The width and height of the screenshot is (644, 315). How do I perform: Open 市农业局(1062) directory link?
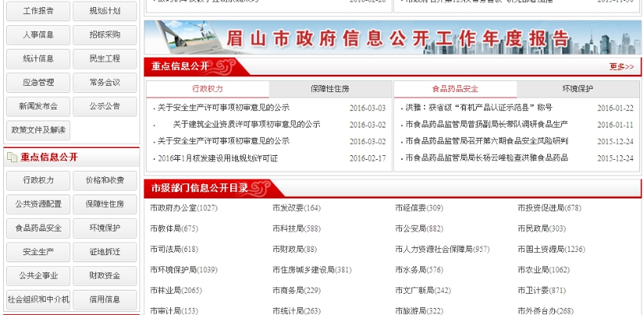(544, 270)
